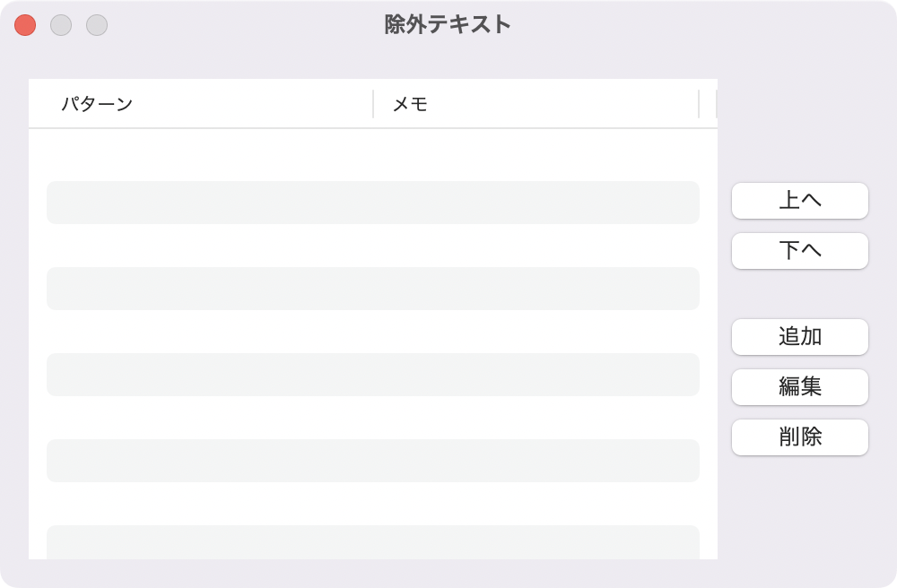The image size is (897, 588).
Task: Close the 除外テキスト window
Action: click(25, 25)
